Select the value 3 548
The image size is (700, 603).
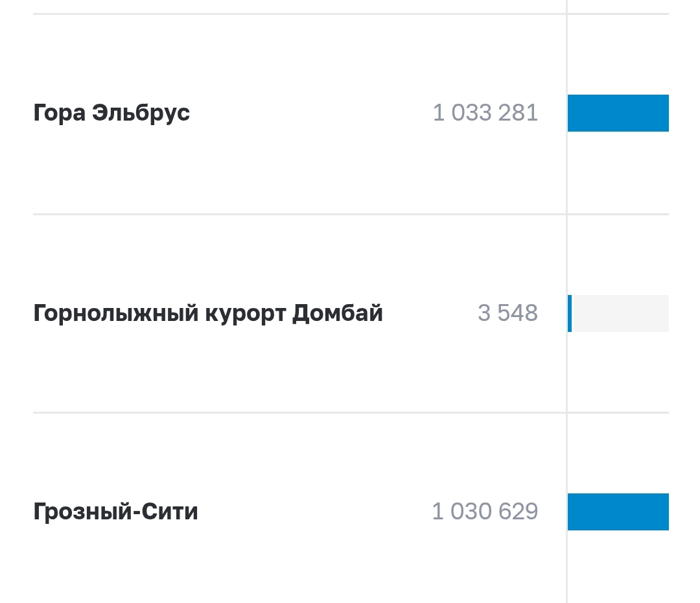tap(507, 314)
